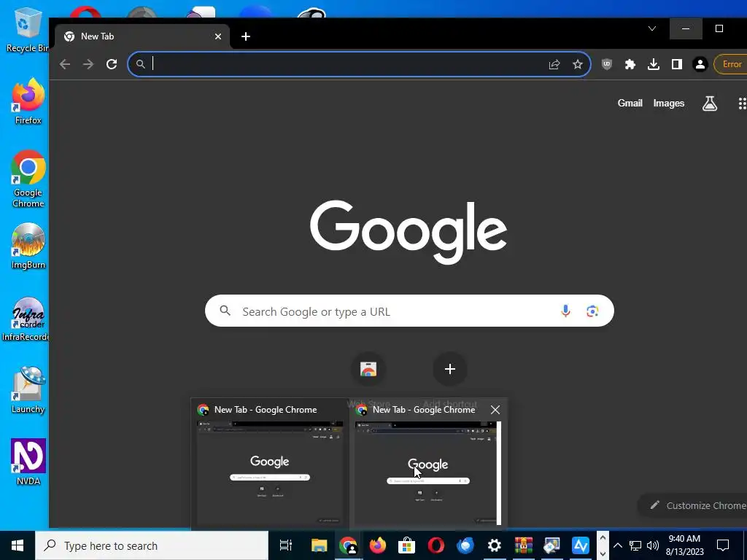Click the Add shortcut plus tile
Viewport: 747px width, 560px height.
tap(449, 369)
